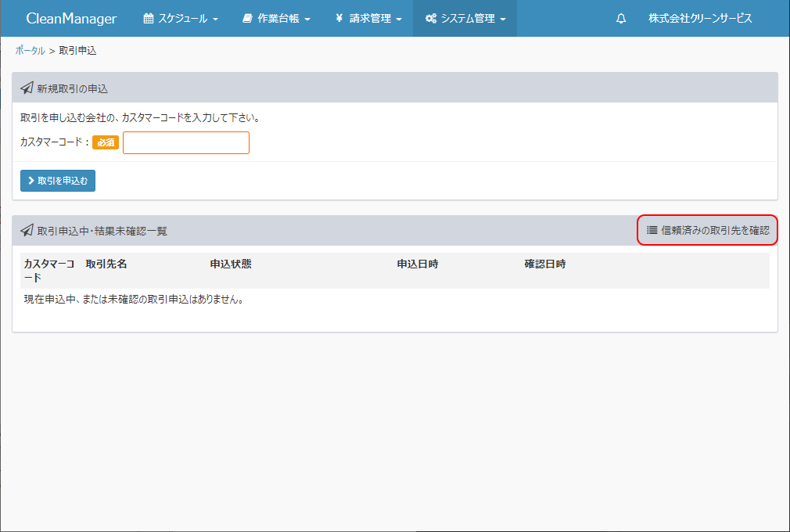Click the calendar icon beside スケジュール
Screen dimensions: 790x532
tap(149, 19)
